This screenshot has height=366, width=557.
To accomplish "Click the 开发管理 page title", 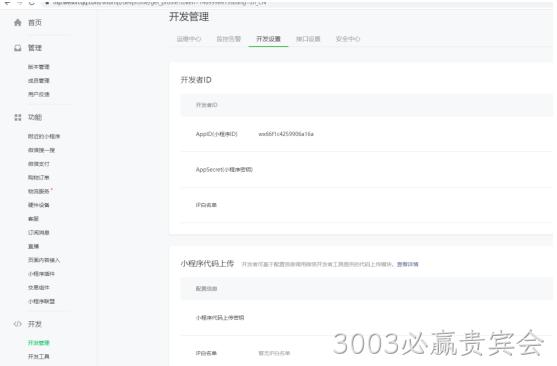I will coord(189,17).
